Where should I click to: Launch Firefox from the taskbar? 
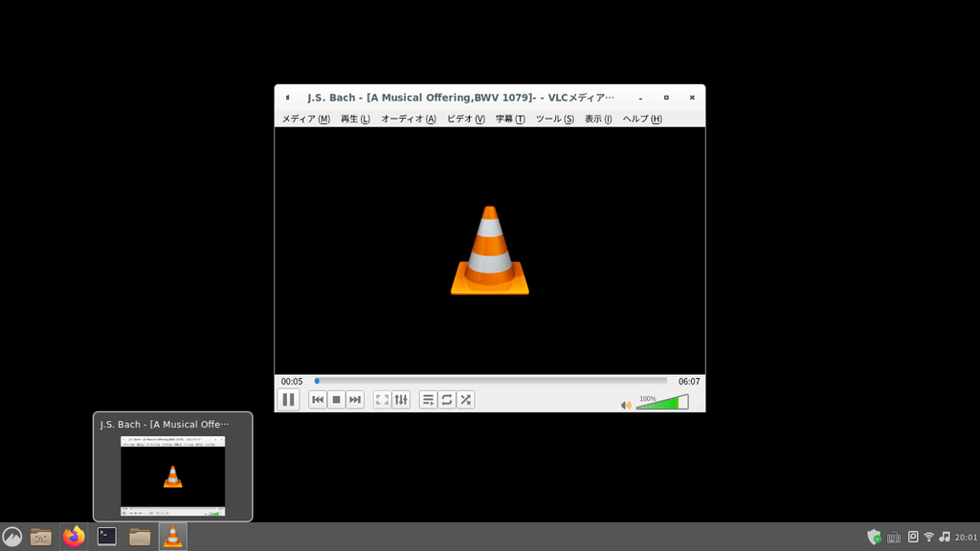[74, 537]
